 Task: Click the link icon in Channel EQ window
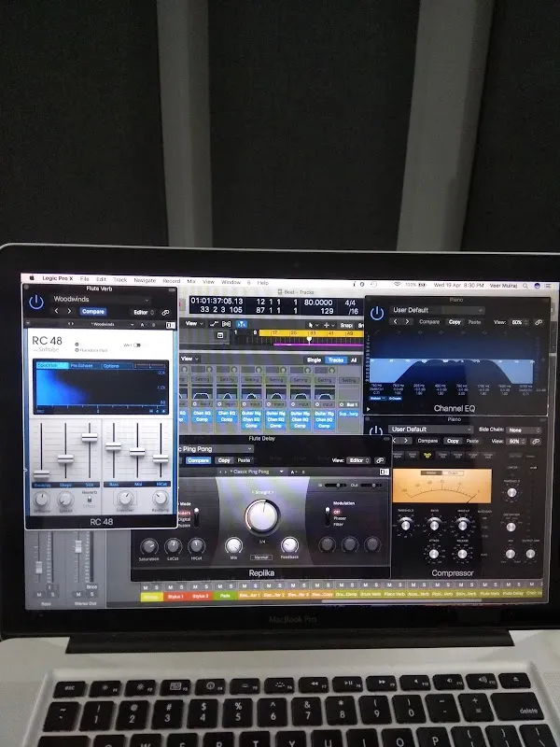coord(539,322)
